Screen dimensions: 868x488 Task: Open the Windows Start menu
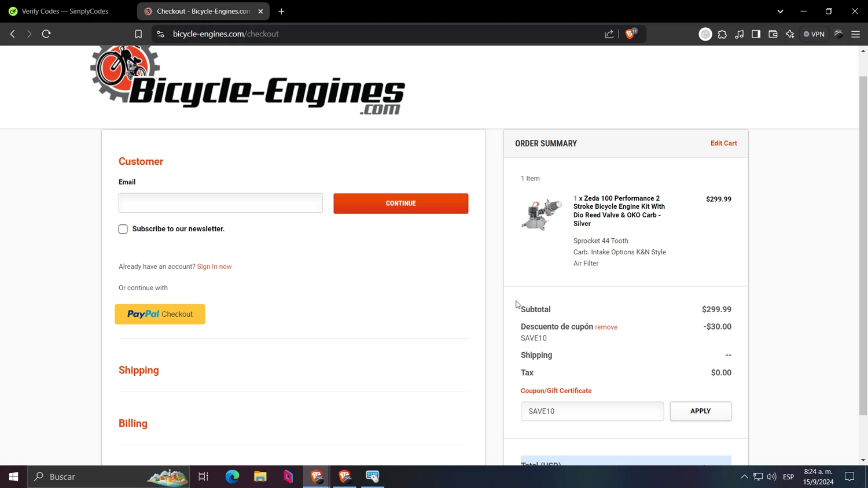point(13,476)
